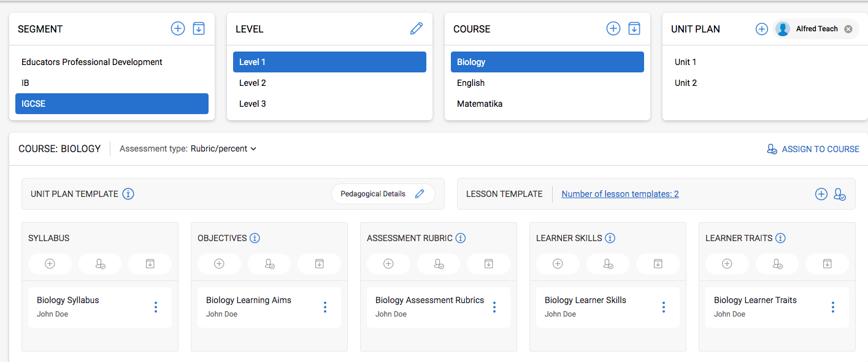Click the Segment archive download icon
Screen dimensions: 868x362
199,29
